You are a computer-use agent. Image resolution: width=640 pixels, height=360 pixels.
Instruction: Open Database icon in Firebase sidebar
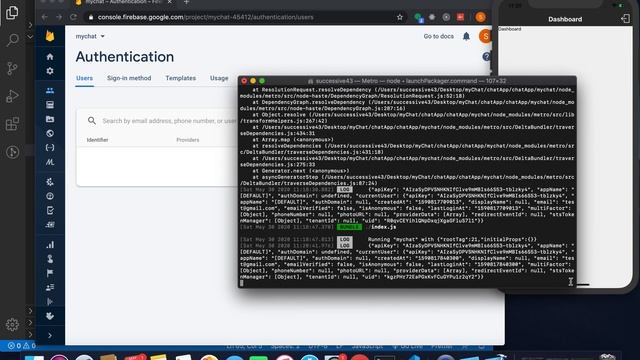[x=50, y=105]
